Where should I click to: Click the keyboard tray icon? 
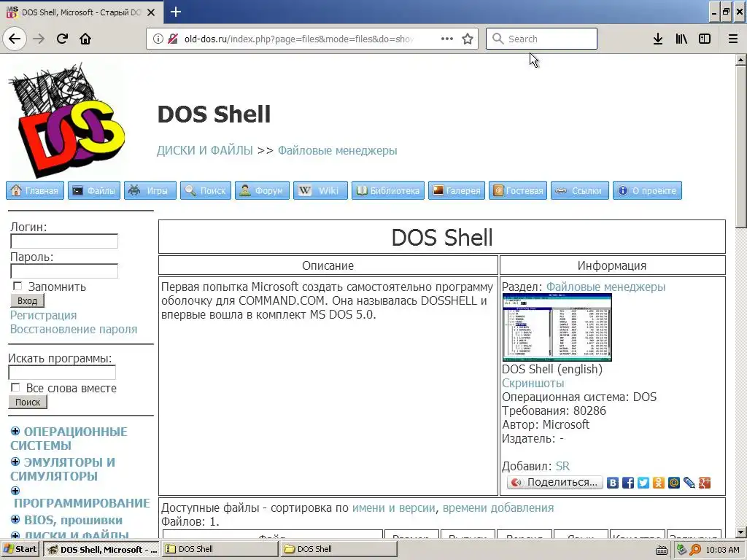click(661, 550)
